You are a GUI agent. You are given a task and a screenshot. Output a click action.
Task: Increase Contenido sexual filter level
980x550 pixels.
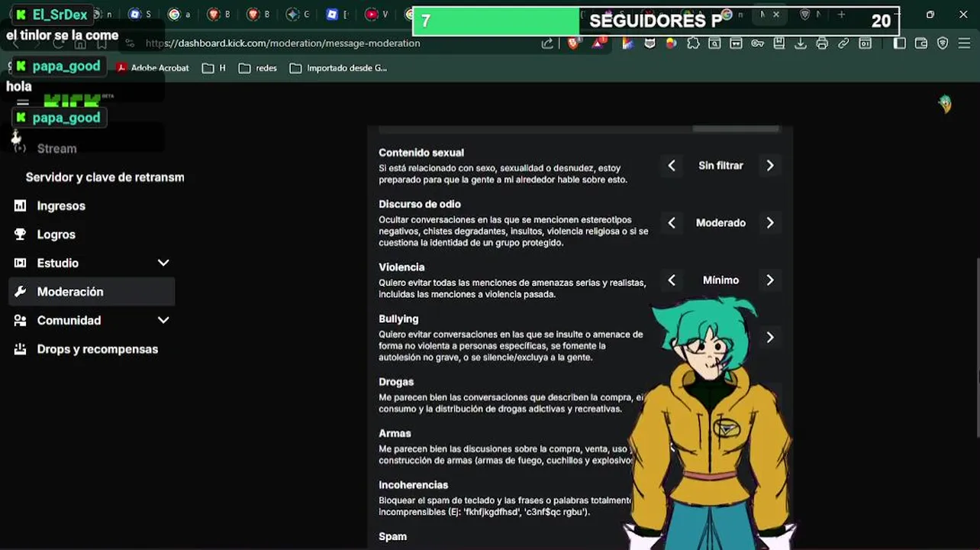pyautogui.click(x=769, y=166)
